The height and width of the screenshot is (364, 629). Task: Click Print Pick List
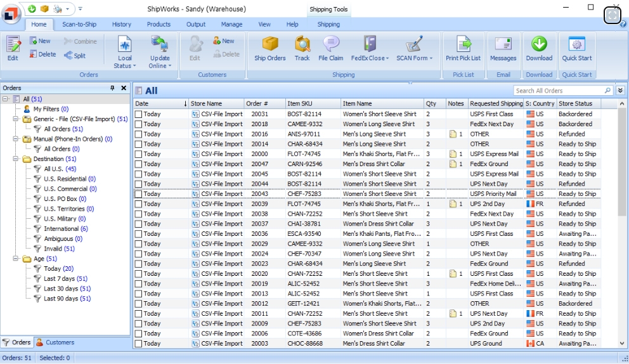coord(463,48)
